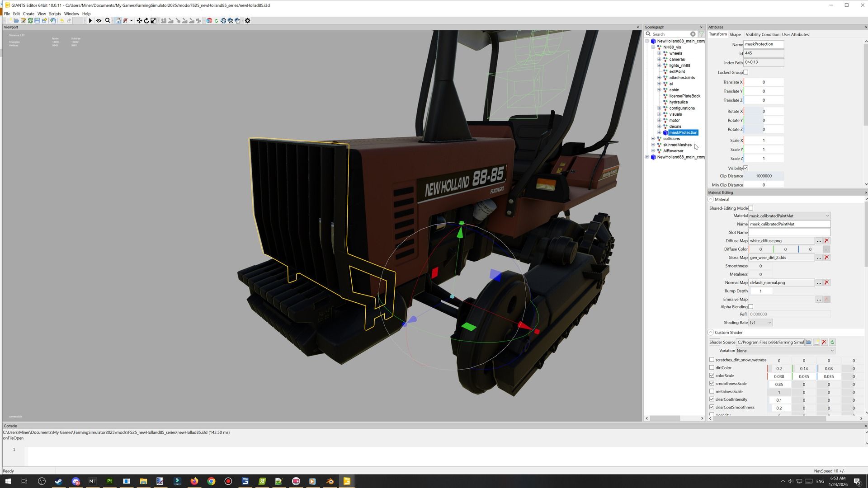This screenshot has width=868, height=488.
Task: Browse for a Diffuse Map file
Action: coord(819,241)
